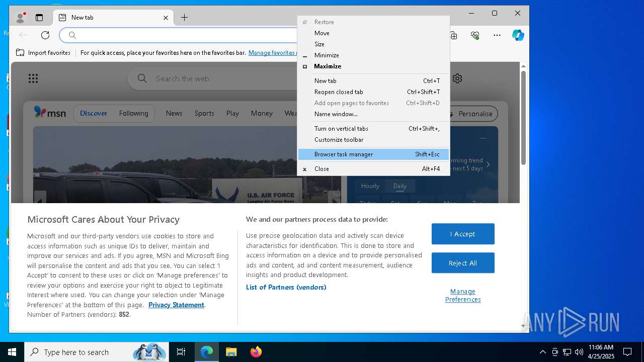Open Manage favorites link

tap(272, 53)
